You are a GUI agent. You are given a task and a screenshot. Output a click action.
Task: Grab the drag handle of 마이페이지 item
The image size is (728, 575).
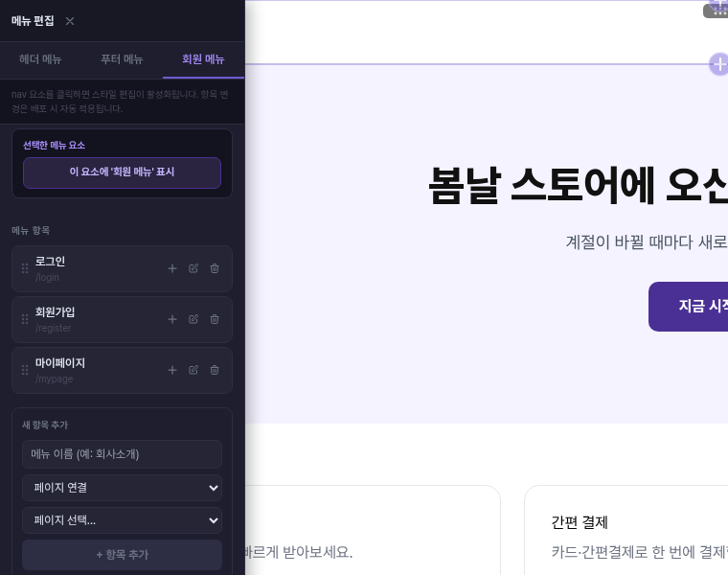pos(25,370)
